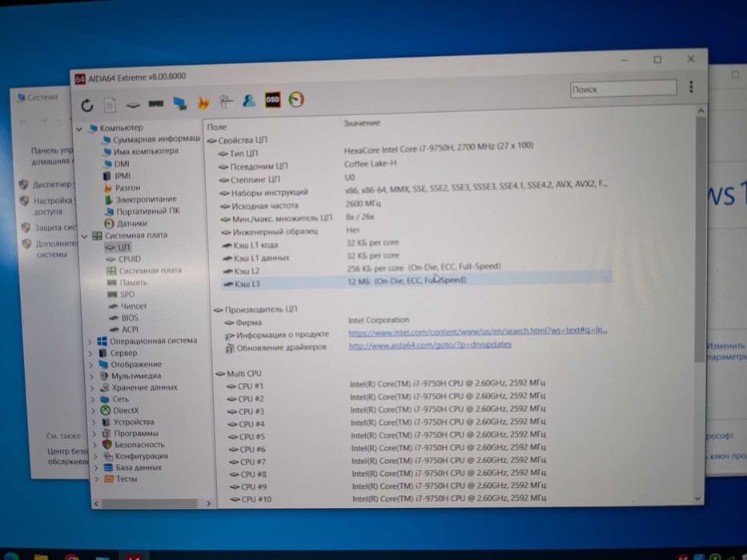Expand the Сервер tree node
The height and width of the screenshot is (560, 747).
(90, 354)
